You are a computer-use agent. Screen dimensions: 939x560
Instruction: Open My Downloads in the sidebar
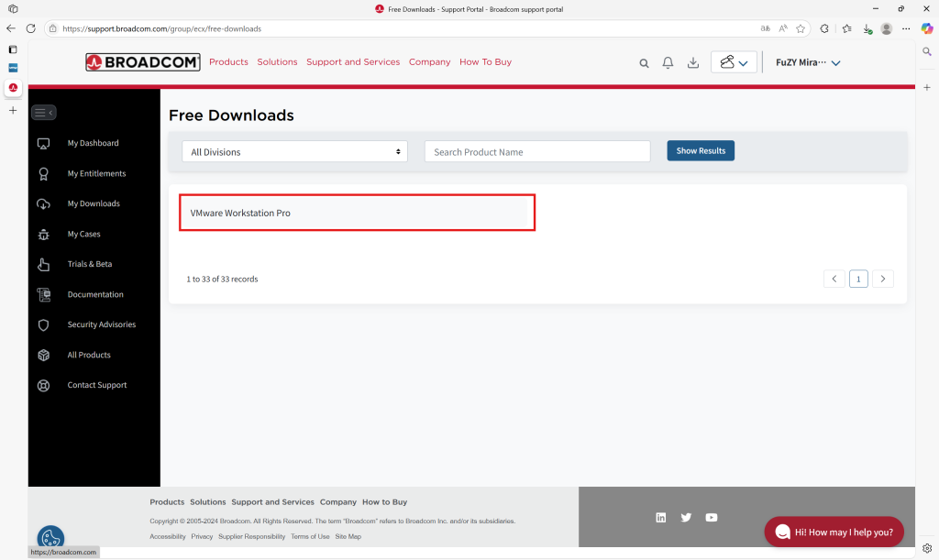94,203
